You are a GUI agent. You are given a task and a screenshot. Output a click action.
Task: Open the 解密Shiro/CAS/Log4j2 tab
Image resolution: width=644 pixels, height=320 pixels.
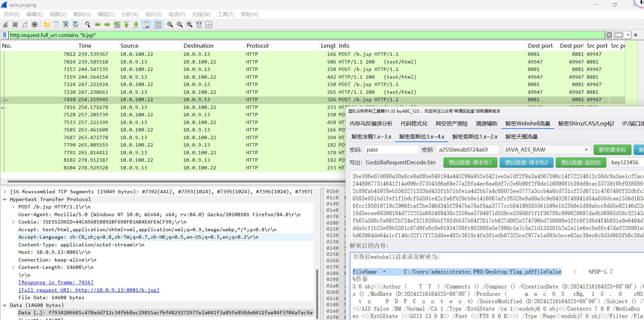click(586, 123)
